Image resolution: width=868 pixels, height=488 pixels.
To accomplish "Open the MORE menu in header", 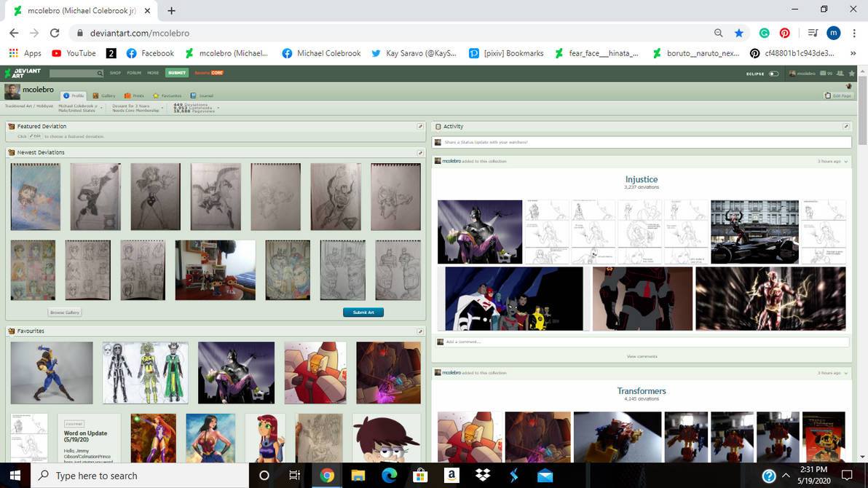I will tap(153, 73).
